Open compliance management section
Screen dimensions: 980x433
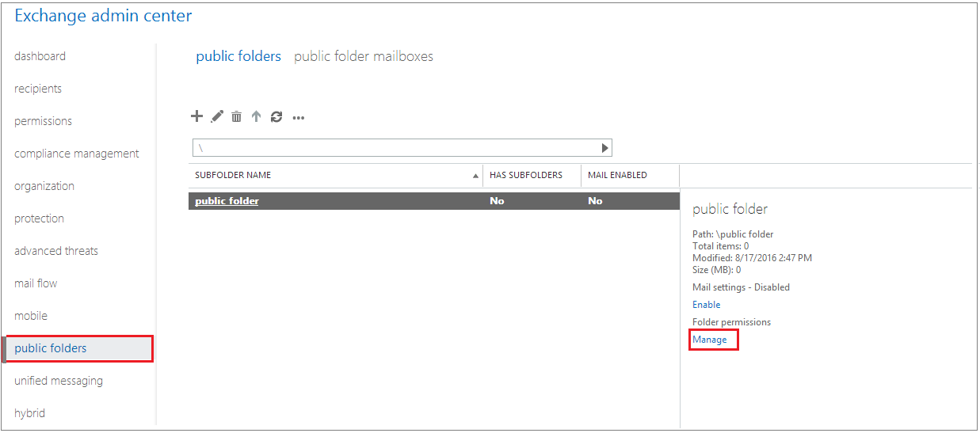76,154
